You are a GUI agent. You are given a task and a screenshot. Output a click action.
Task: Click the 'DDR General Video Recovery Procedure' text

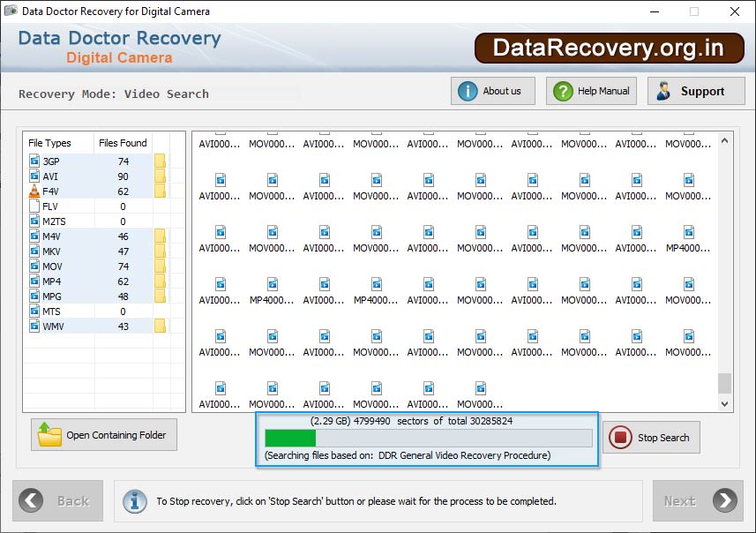click(464, 454)
